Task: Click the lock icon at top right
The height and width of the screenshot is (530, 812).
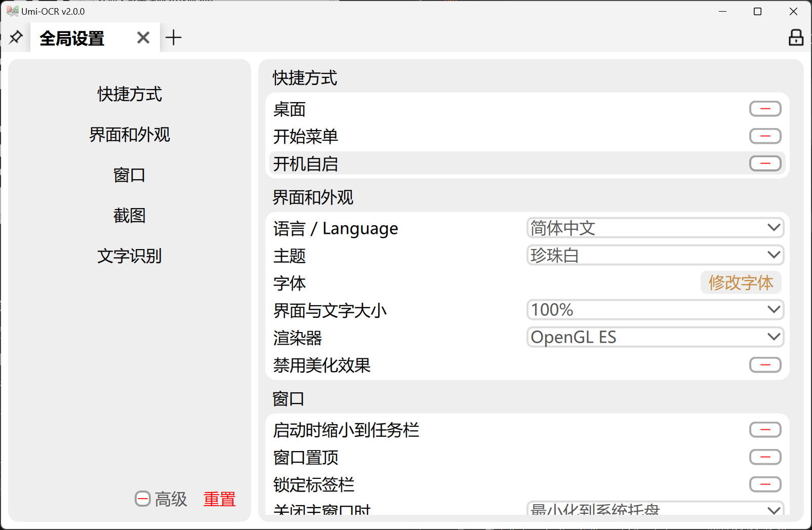Action: click(796, 37)
